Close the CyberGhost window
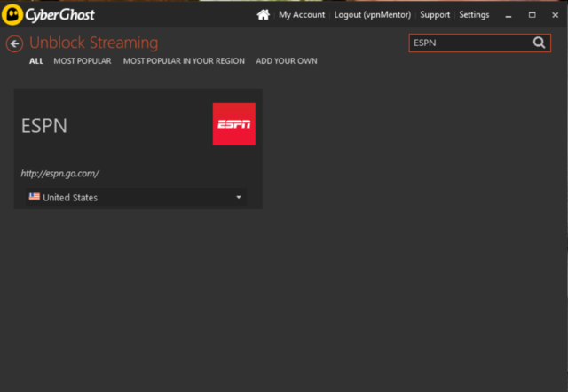The width and height of the screenshot is (568, 392). coord(555,15)
